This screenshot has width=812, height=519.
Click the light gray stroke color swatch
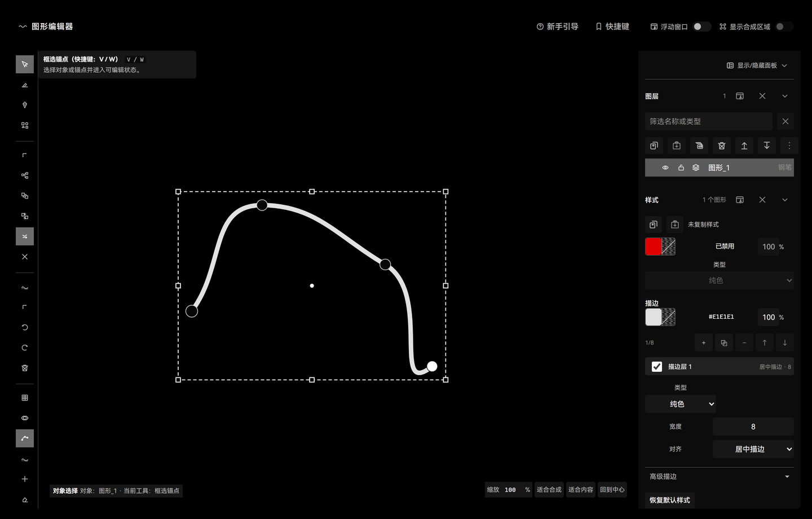point(653,317)
